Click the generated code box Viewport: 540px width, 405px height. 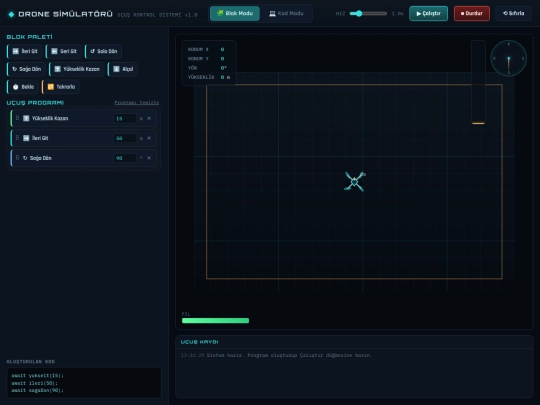(x=84, y=383)
